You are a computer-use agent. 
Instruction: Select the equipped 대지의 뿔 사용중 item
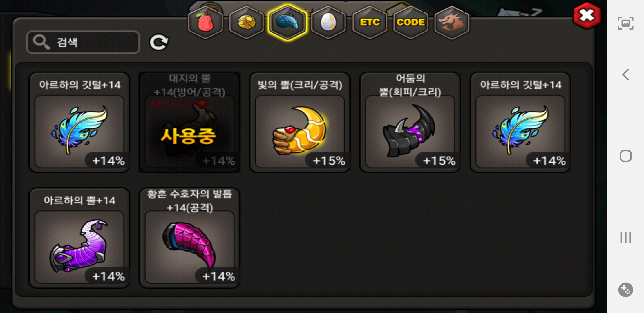189,122
